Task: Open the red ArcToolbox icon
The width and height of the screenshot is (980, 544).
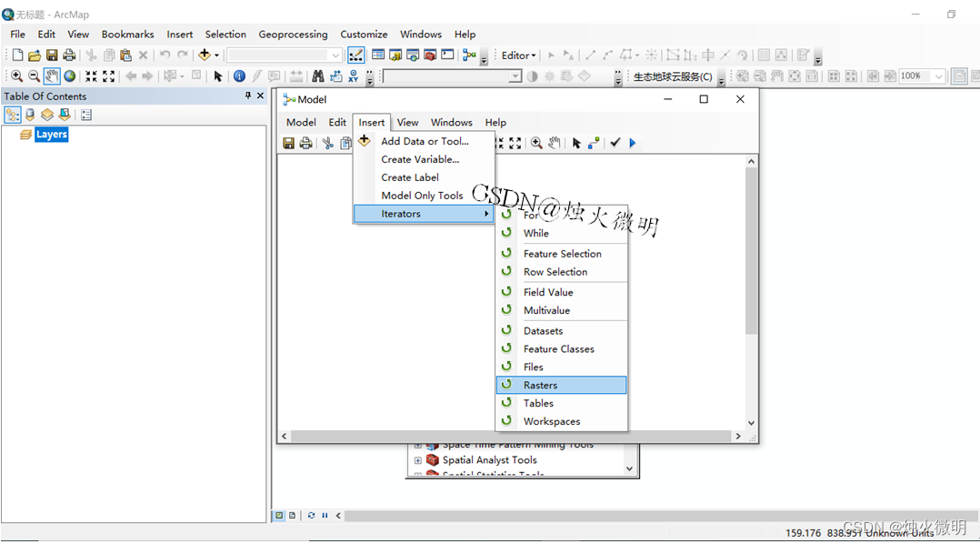Action: tap(430, 55)
